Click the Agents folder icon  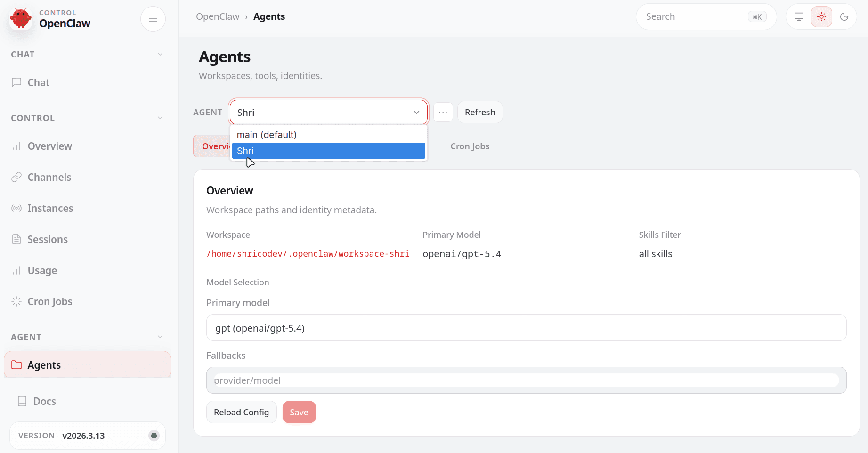click(x=16, y=365)
